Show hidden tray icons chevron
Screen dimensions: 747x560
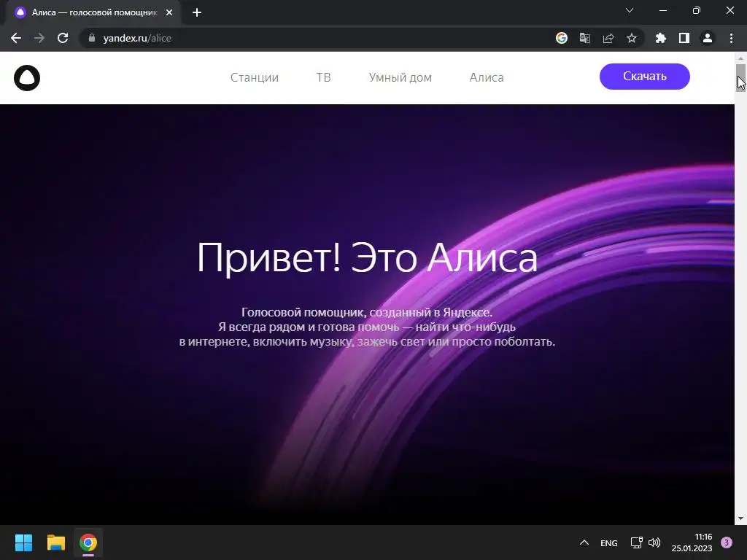tap(584, 542)
